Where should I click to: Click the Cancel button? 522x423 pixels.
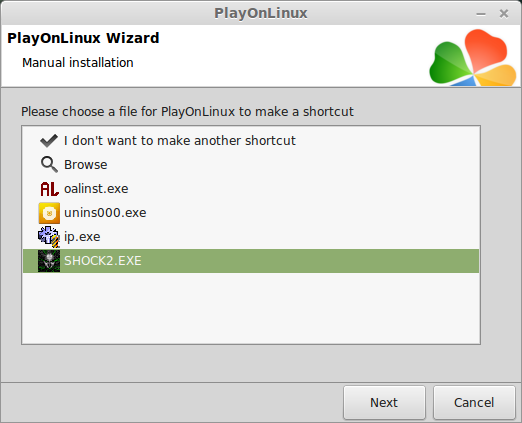(x=474, y=403)
